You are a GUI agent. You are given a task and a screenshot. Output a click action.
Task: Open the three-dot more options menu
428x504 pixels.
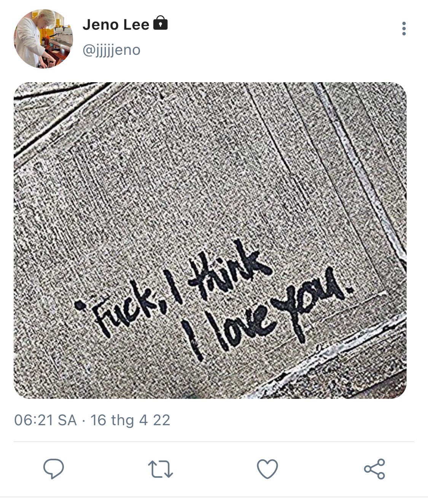click(404, 29)
